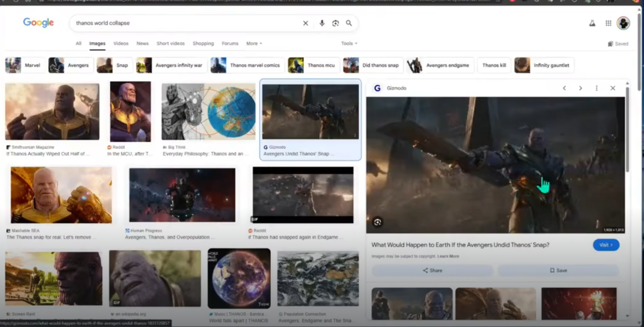Open Google Lens image search
The height and width of the screenshot is (327, 644).
(335, 23)
